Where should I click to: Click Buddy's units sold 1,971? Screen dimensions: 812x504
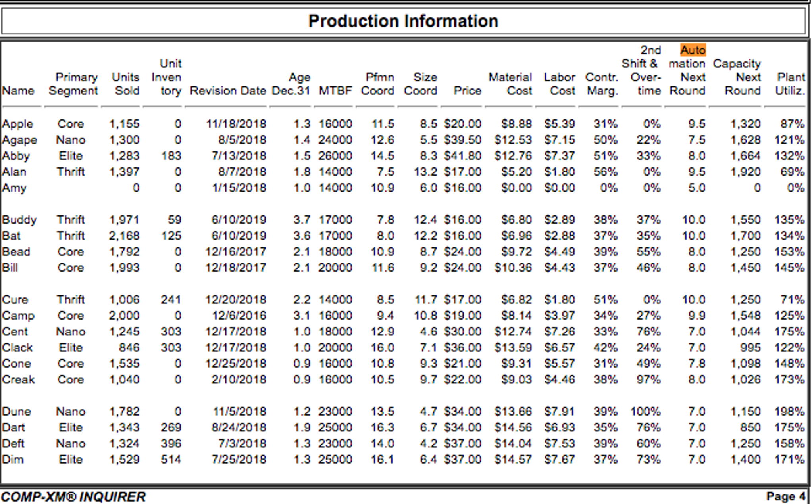[124, 220]
